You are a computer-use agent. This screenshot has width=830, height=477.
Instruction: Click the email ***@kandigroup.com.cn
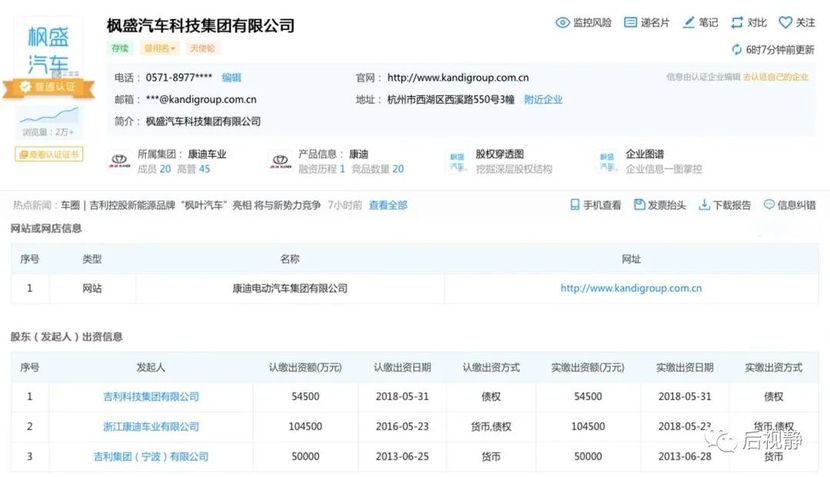pos(201,100)
